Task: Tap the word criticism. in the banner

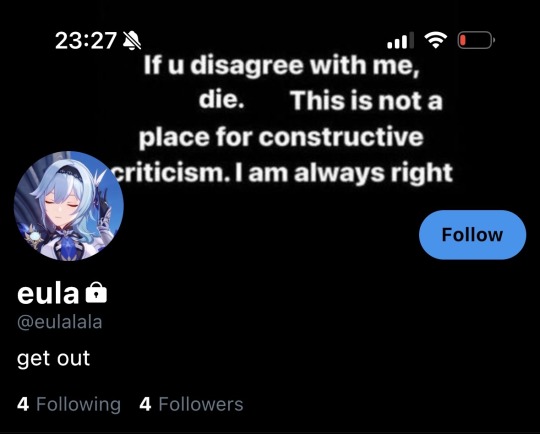Action: pyautogui.click(x=171, y=173)
